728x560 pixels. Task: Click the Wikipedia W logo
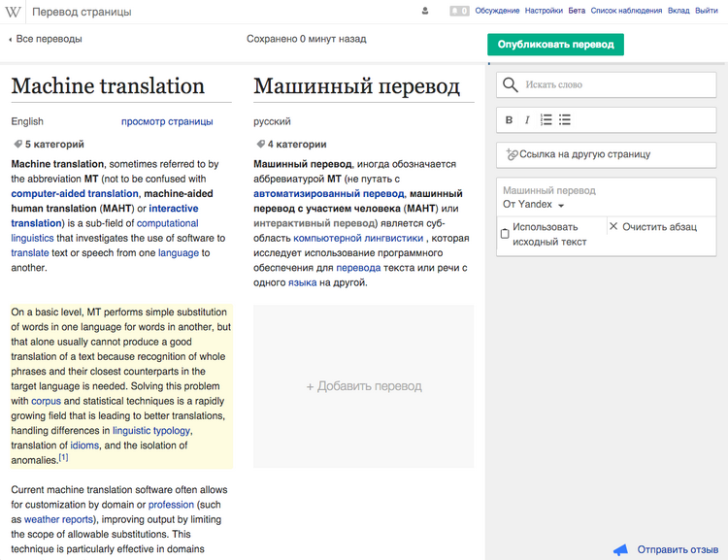pos(15,12)
